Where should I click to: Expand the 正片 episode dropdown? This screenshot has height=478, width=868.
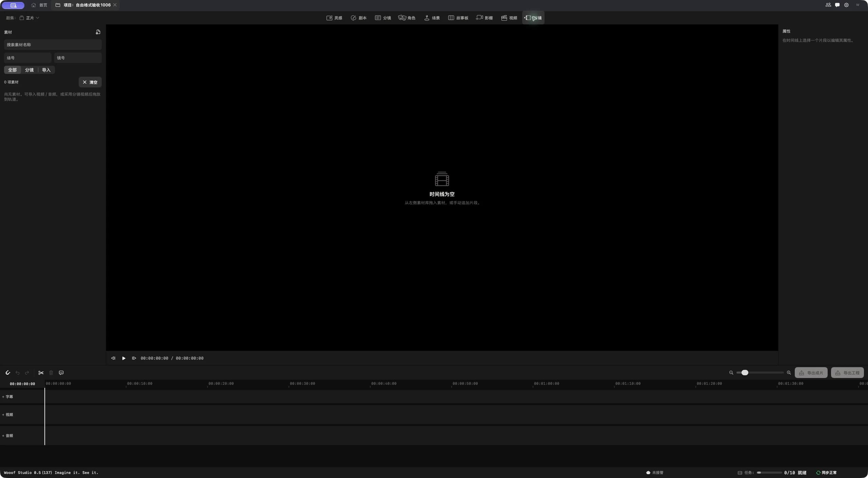click(29, 18)
